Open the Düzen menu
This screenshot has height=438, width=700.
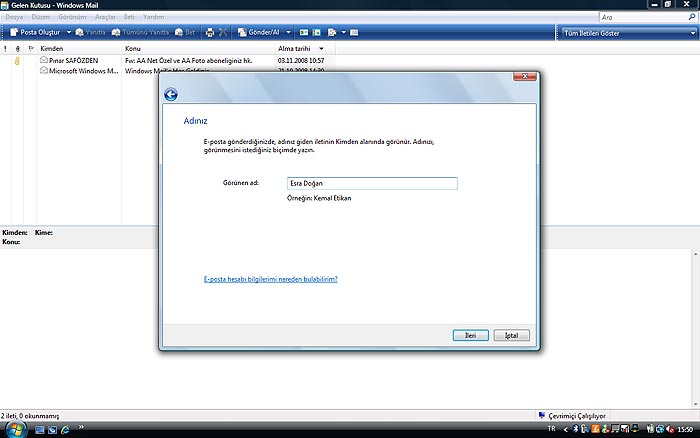(41, 17)
